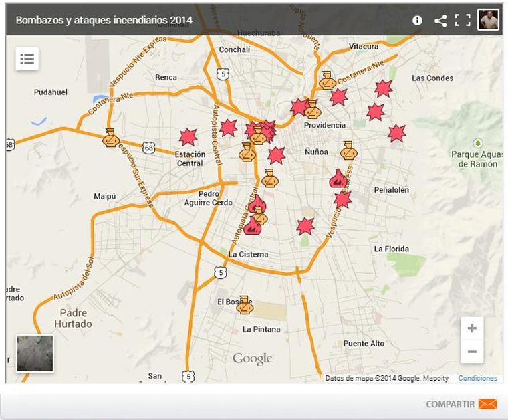Image resolution: width=508 pixels, height=420 pixels.
Task: Toggle the map legend list panel
Action: pyautogui.click(x=27, y=59)
